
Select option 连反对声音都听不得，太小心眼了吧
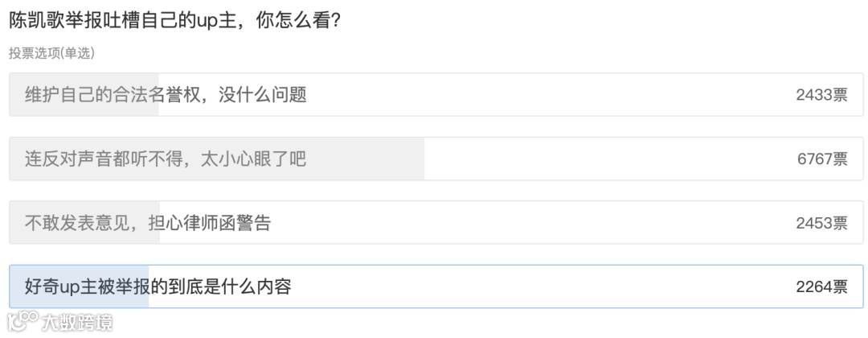(x=165, y=159)
